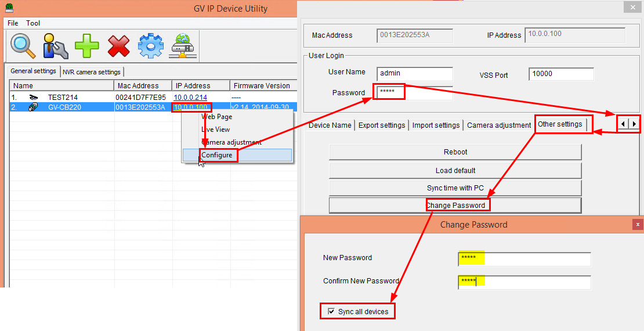Switch to Device Name tab
Viewport: 644px width, 331px height.
[x=330, y=125]
